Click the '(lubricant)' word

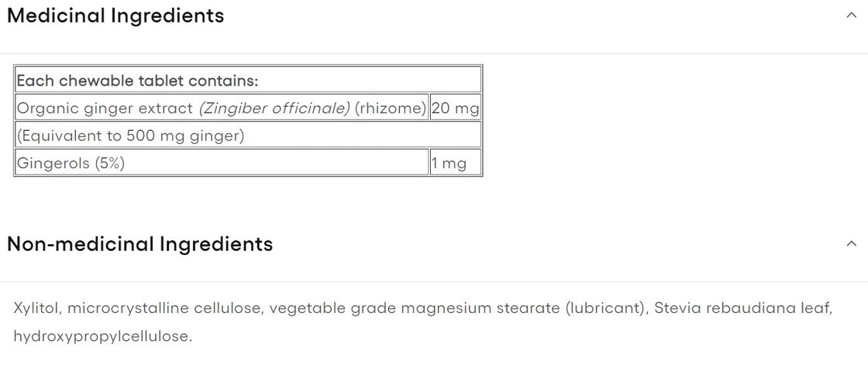tap(606, 308)
